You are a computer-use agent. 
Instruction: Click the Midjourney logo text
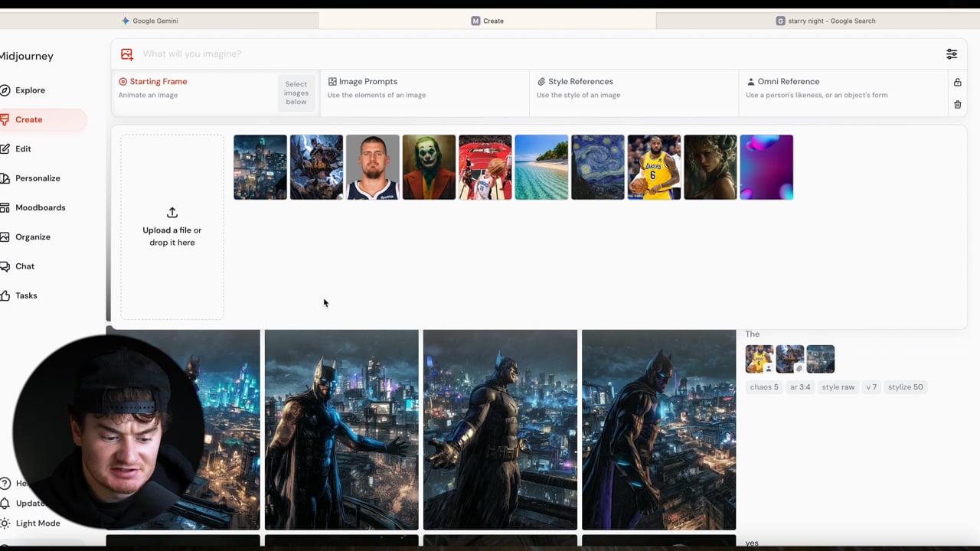(x=26, y=56)
